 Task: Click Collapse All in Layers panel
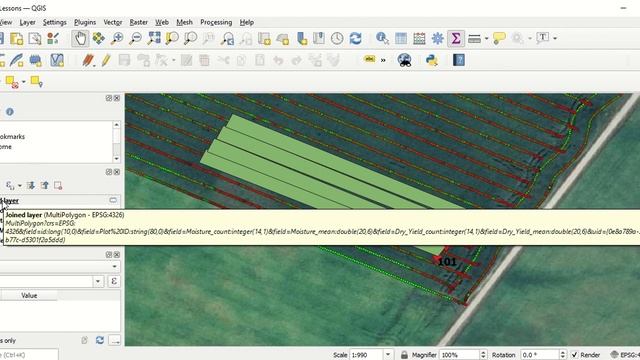44,186
